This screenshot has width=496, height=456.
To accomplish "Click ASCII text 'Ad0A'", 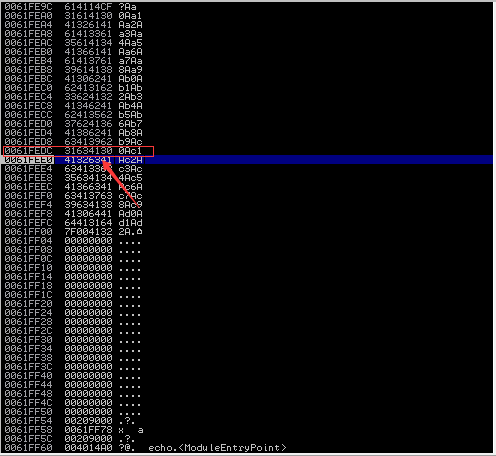I will [x=130, y=214].
